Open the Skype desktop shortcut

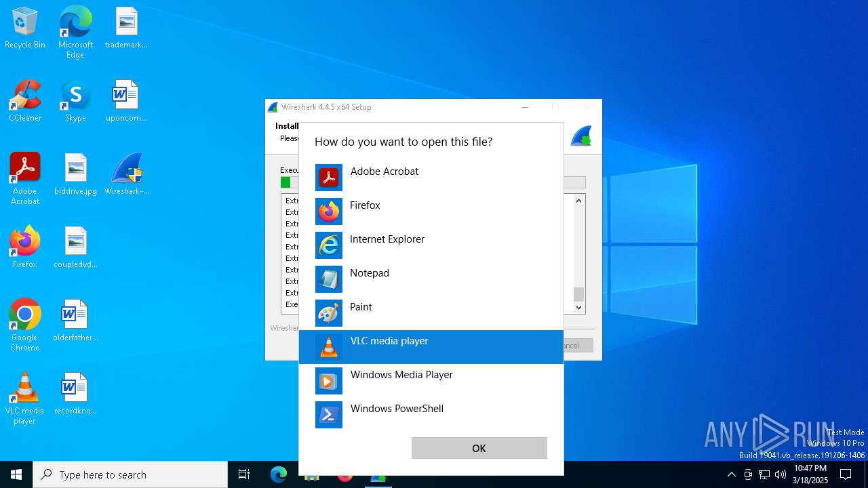75,101
